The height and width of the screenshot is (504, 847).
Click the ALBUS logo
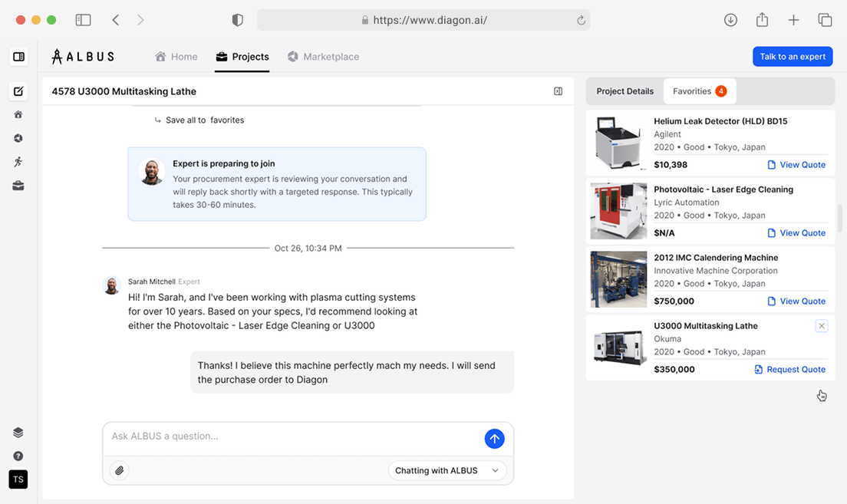(x=83, y=56)
